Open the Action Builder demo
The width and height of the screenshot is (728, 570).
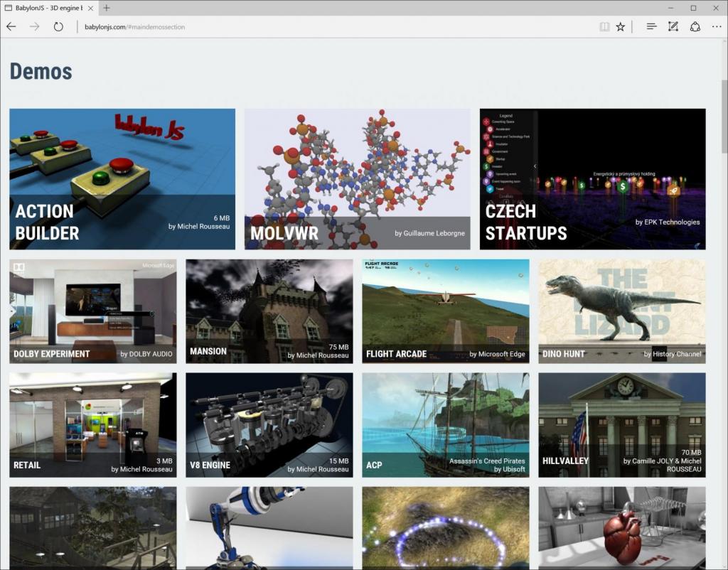[122, 179]
